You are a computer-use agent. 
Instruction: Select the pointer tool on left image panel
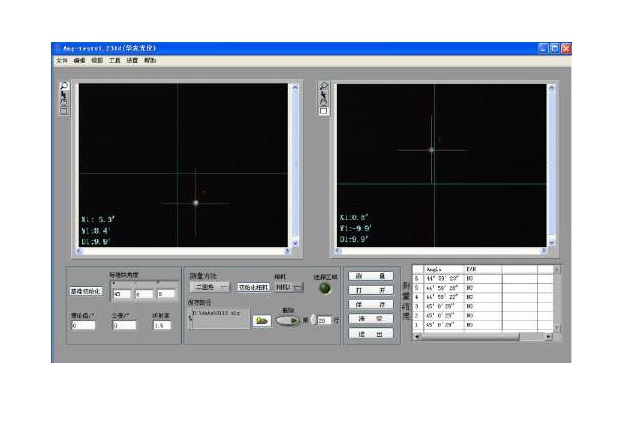point(62,95)
